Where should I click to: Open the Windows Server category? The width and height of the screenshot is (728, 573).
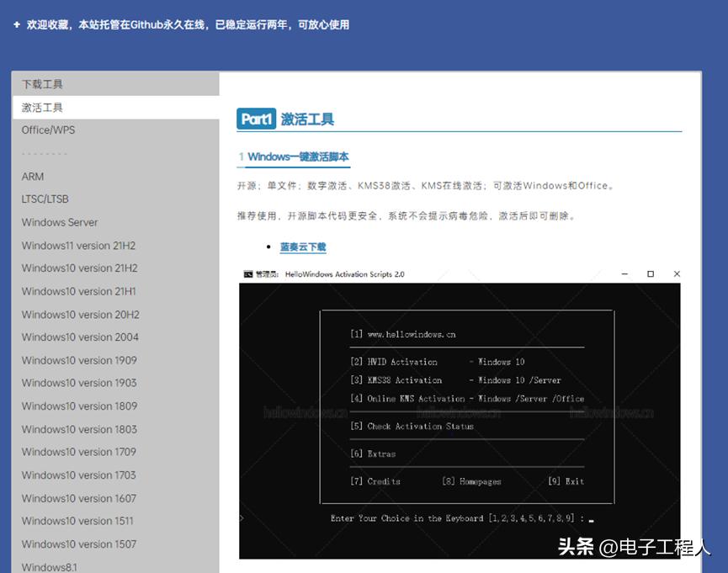pos(59,221)
